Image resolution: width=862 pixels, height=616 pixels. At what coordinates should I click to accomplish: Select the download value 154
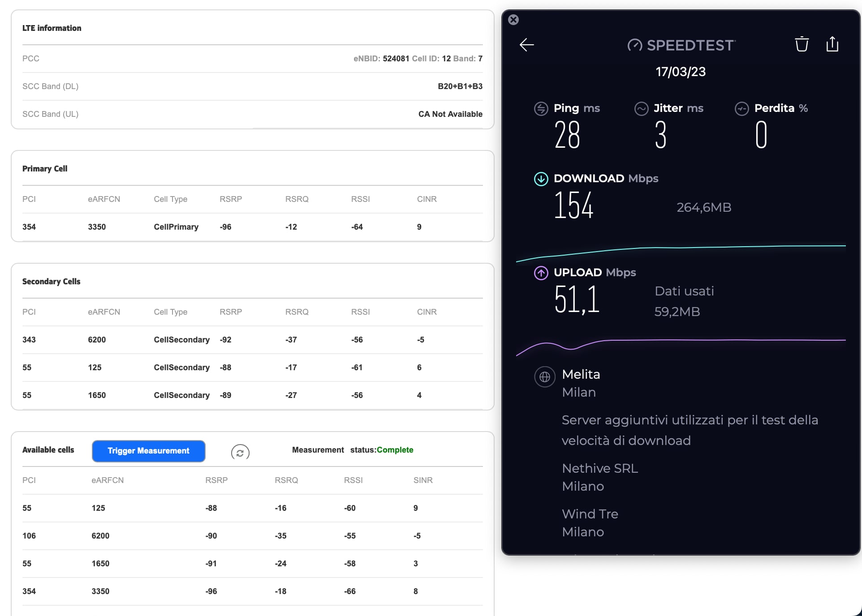[x=573, y=205]
